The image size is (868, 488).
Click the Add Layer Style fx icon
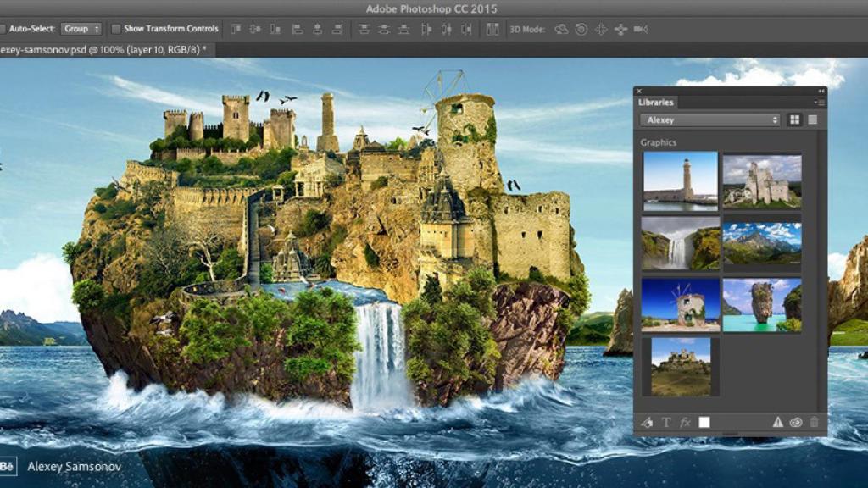(x=685, y=422)
